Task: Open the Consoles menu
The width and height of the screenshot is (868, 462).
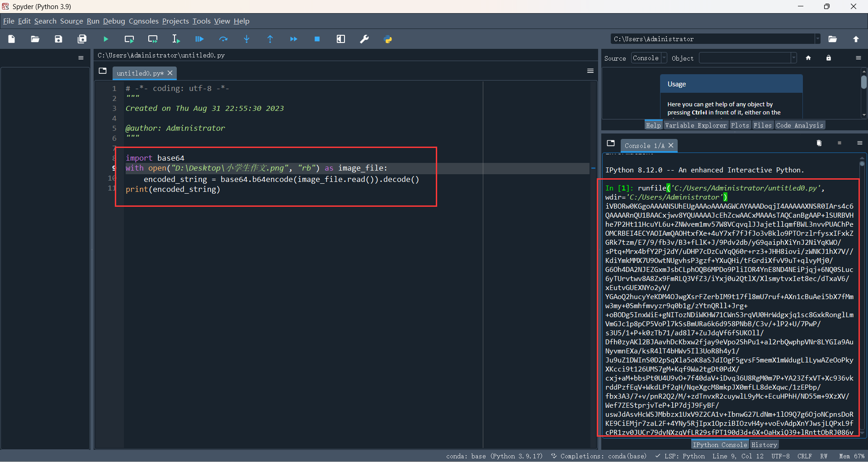Action: [143, 21]
